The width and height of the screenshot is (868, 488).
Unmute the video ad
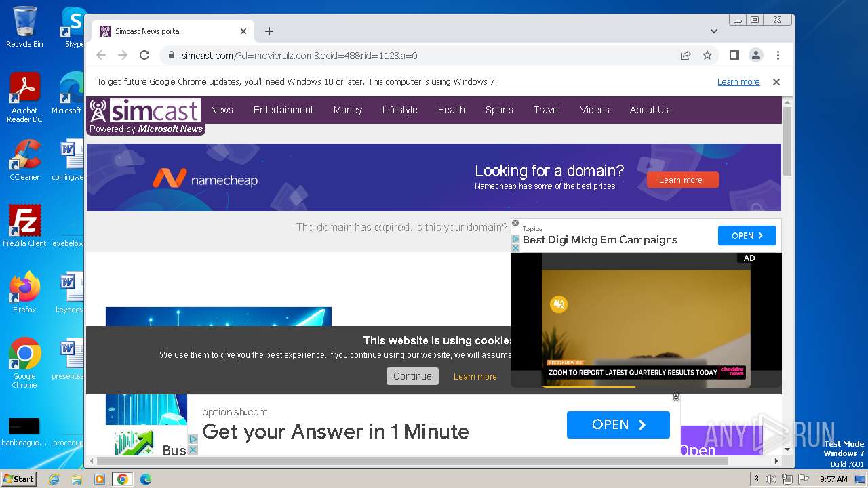559,304
